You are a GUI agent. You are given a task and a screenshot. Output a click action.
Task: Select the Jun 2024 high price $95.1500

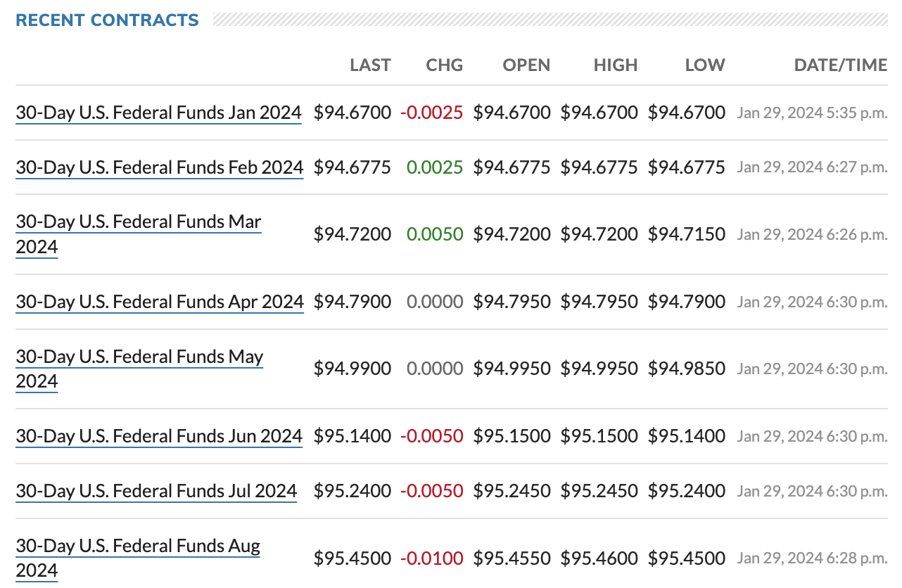(x=599, y=436)
